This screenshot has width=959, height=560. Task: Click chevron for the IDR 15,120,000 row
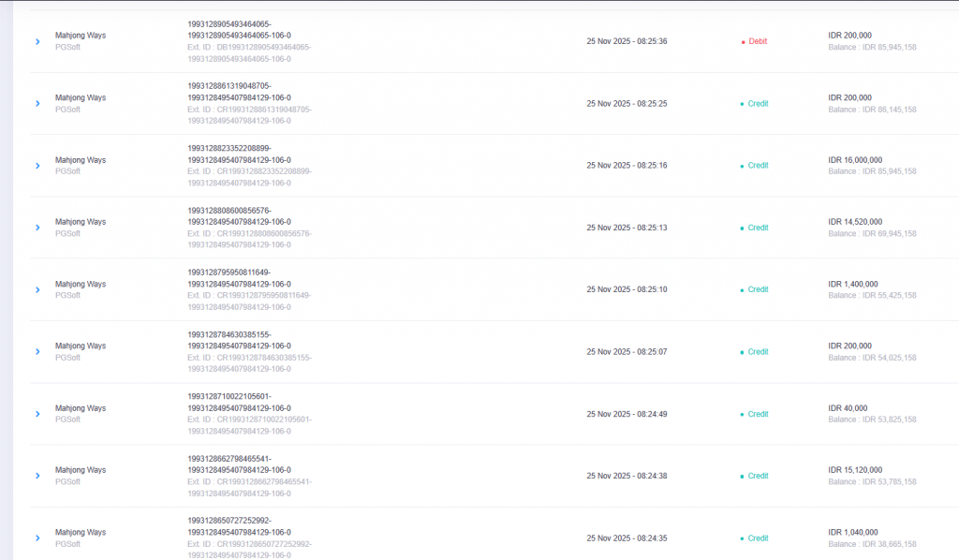[x=37, y=476]
